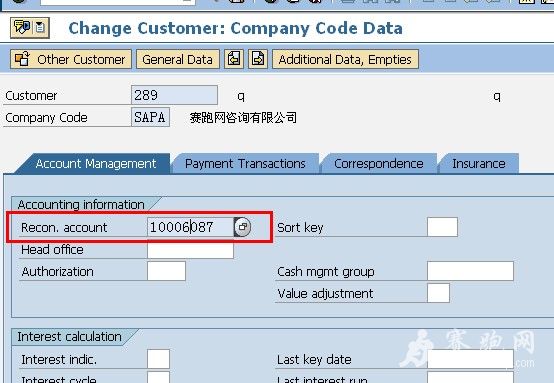Screen dimensions: 554x383
Task: Click the Chinese company name text
Action: 243,117
